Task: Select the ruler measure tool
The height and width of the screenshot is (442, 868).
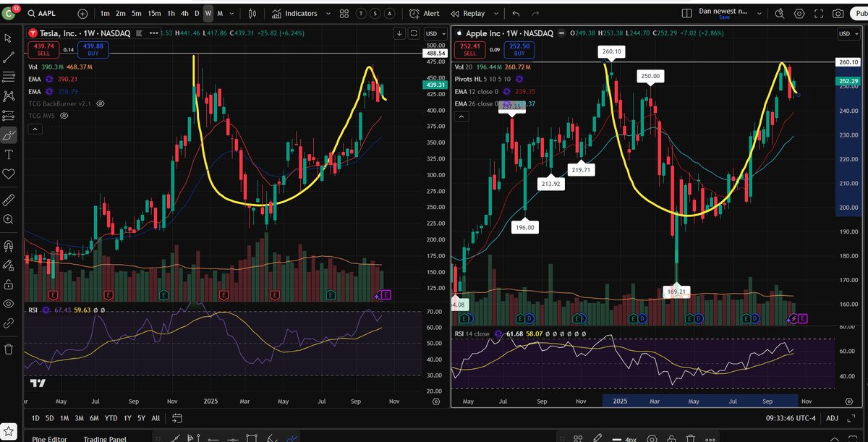Action: (x=9, y=199)
